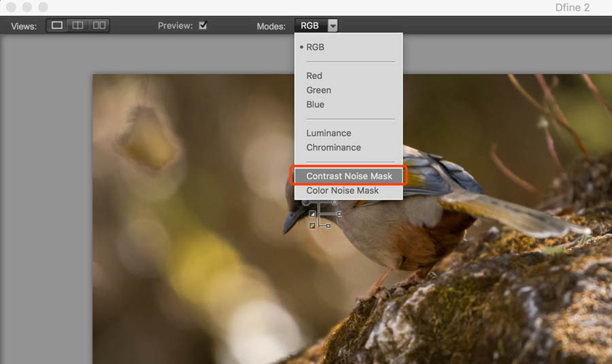The width and height of the screenshot is (612, 364).
Task: Select side-by-side preview view icon
Action: (99, 26)
